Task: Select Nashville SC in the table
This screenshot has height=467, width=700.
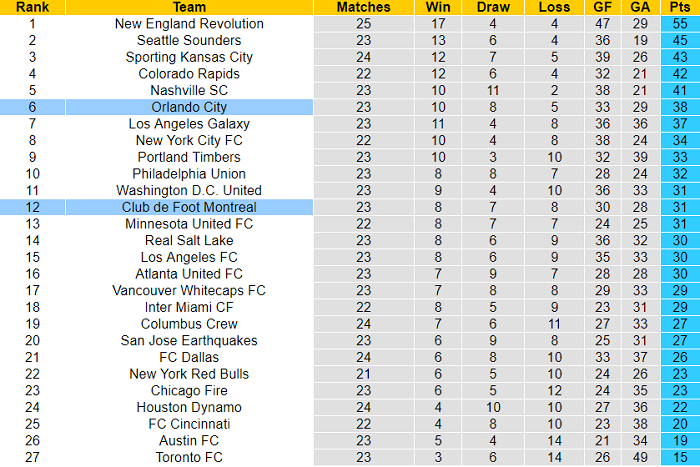Action: click(x=189, y=90)
